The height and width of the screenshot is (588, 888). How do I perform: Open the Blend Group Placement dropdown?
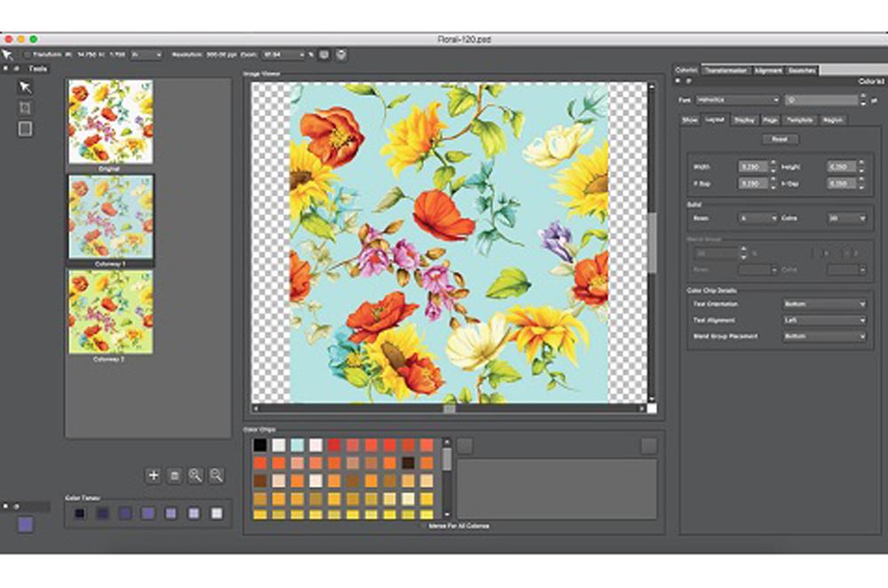[824, 336]
